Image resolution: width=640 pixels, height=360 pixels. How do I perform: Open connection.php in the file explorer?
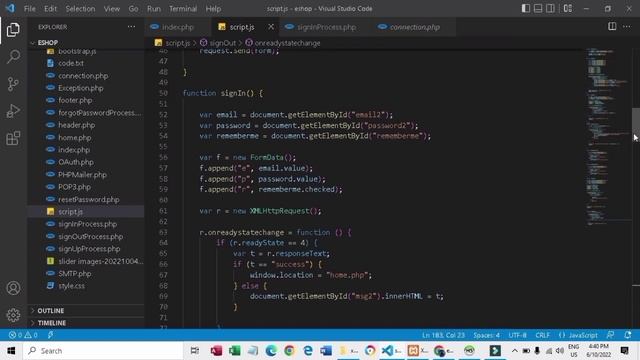coord(83,76)
